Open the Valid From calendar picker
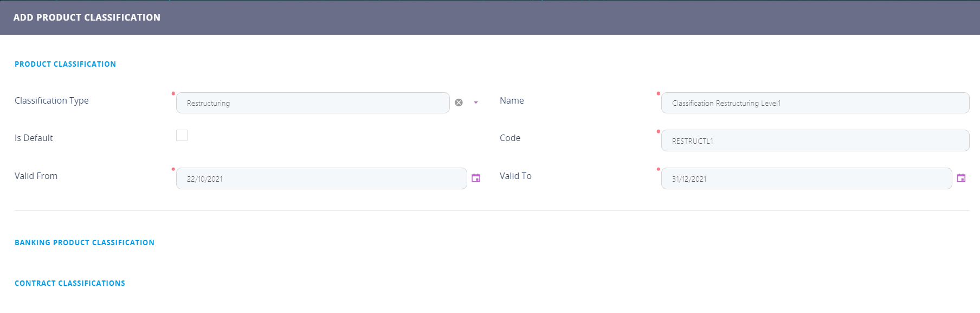This screenshot has height=313, width=980. coord(476,178)
